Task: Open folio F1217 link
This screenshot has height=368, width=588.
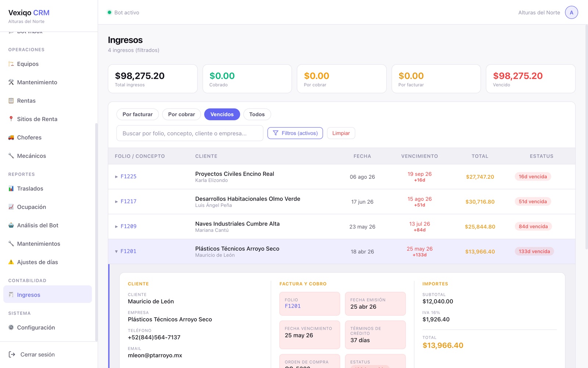Action: 129,202
